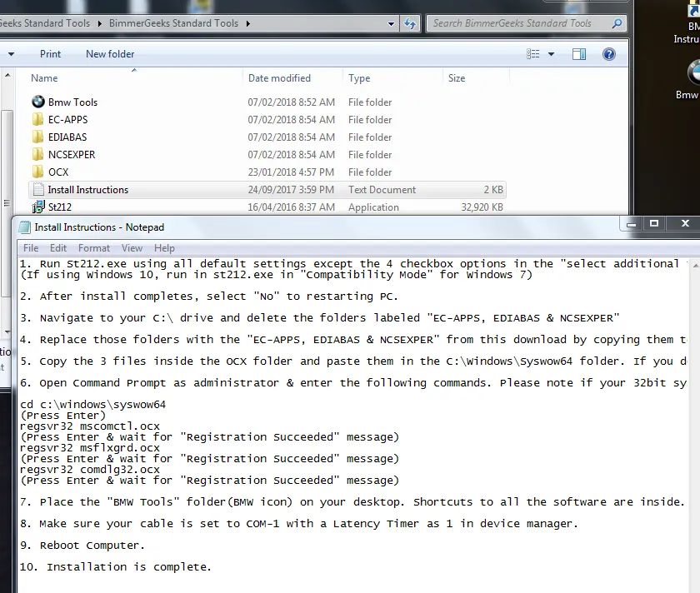This screenshot has width=700, height=593.
Task: Click the Print button in Explorer toolbar
Action: tap(50, 54)
